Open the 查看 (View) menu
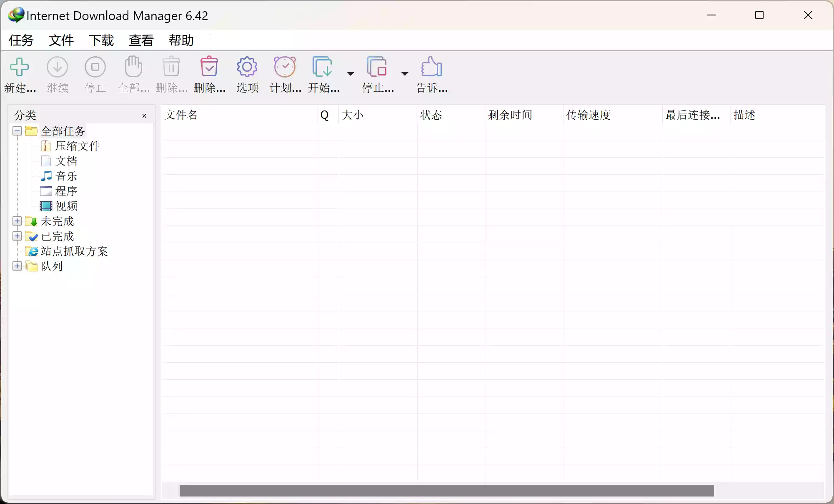This screenshot has height=504, width=834. pos(141,40)
